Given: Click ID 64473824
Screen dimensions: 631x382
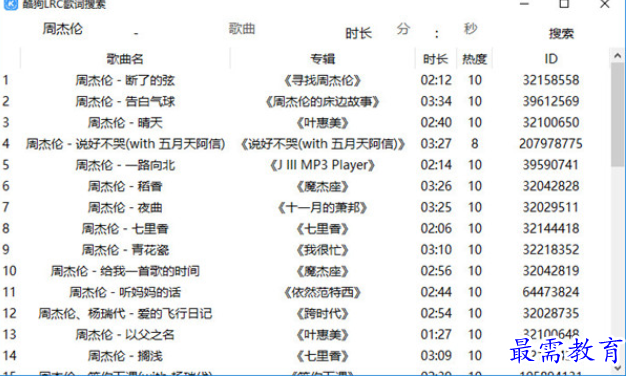Looking at the screenshot, I should point(551,292).
